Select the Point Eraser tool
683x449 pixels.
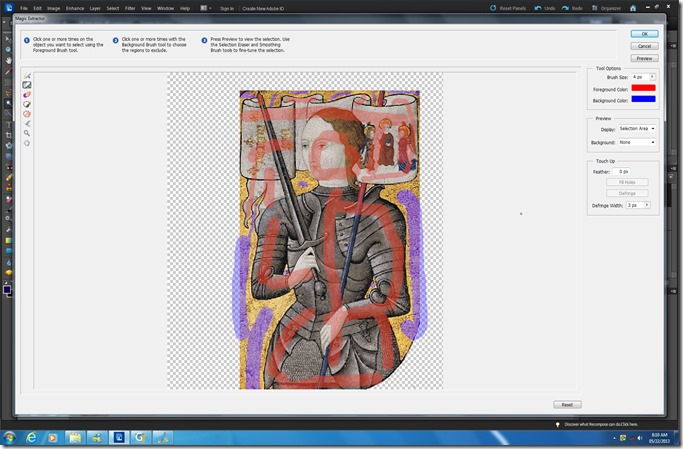tap(27, 95)
